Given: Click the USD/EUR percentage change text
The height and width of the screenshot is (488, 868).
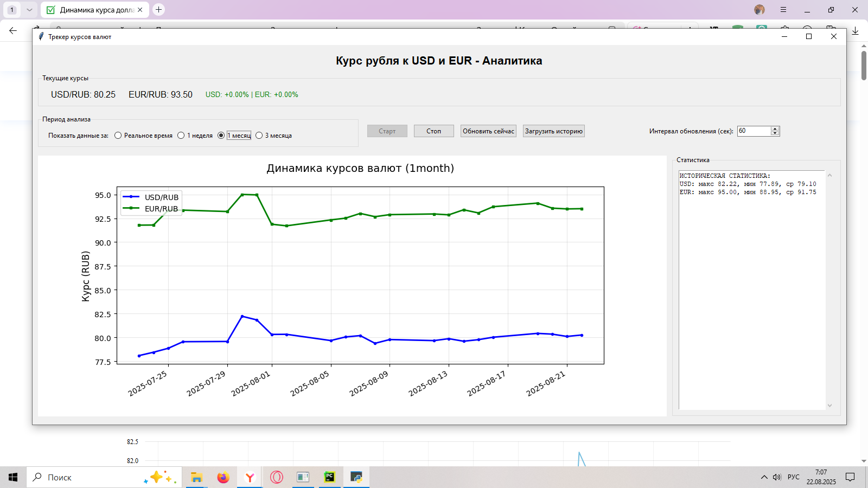Looking at the screenshot, I should [252, 94].
